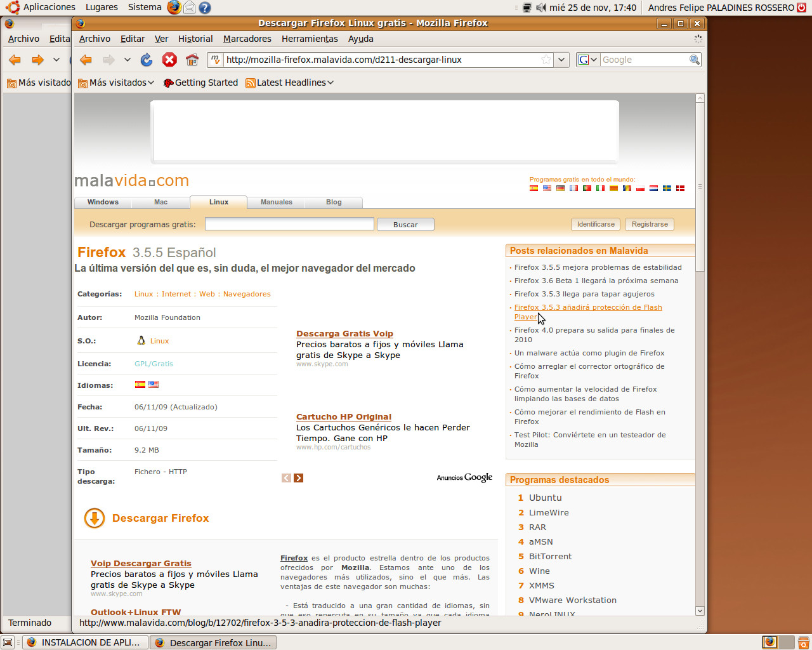Click the red Stop loading icon
Image resolution: width=812 pixels, height=650 pixels.
169,60
